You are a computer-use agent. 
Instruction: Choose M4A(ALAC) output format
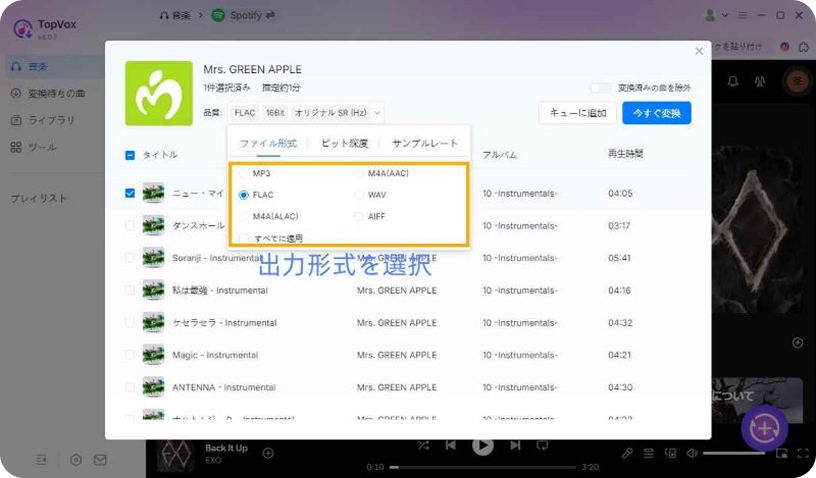click(244, 216)
